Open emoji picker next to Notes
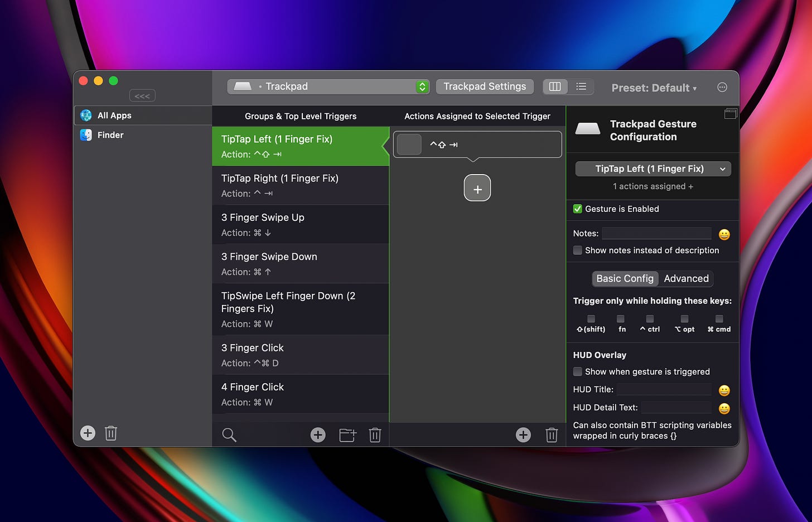This screenshot has height=522, width=812. (724, 234)
